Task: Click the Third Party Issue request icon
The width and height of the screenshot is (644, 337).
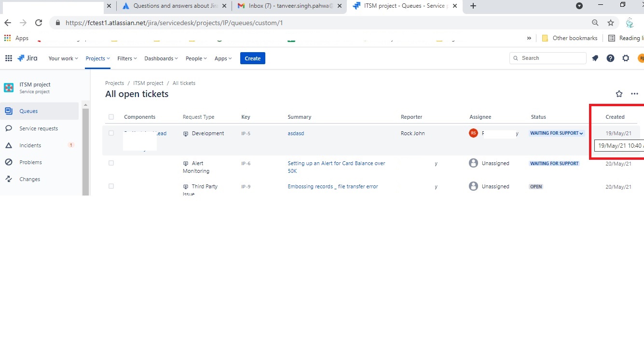Action: pos(186,187)
